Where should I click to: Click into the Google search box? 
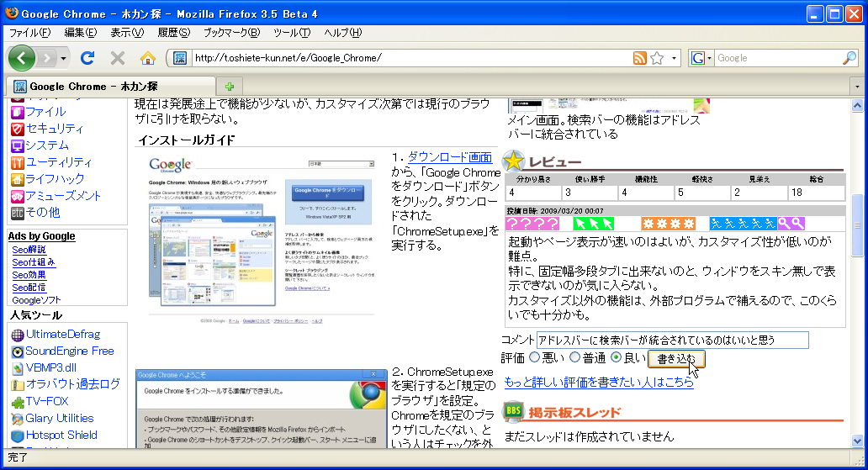777,57
